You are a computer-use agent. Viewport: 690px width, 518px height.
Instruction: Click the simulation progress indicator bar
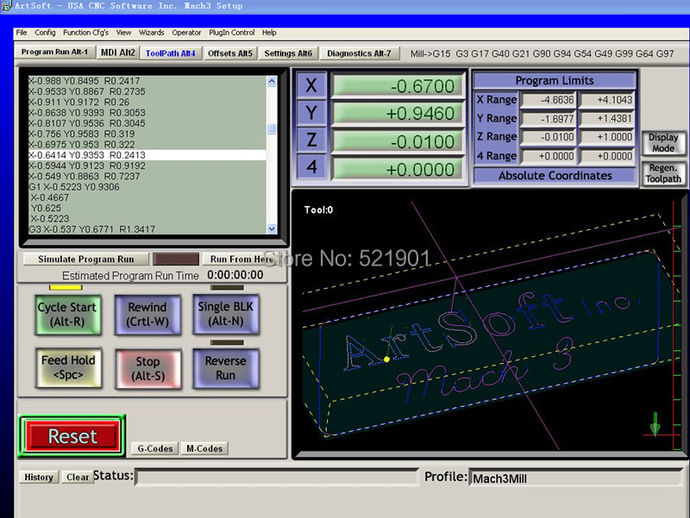pyautogui.click(x=176, y=259)
